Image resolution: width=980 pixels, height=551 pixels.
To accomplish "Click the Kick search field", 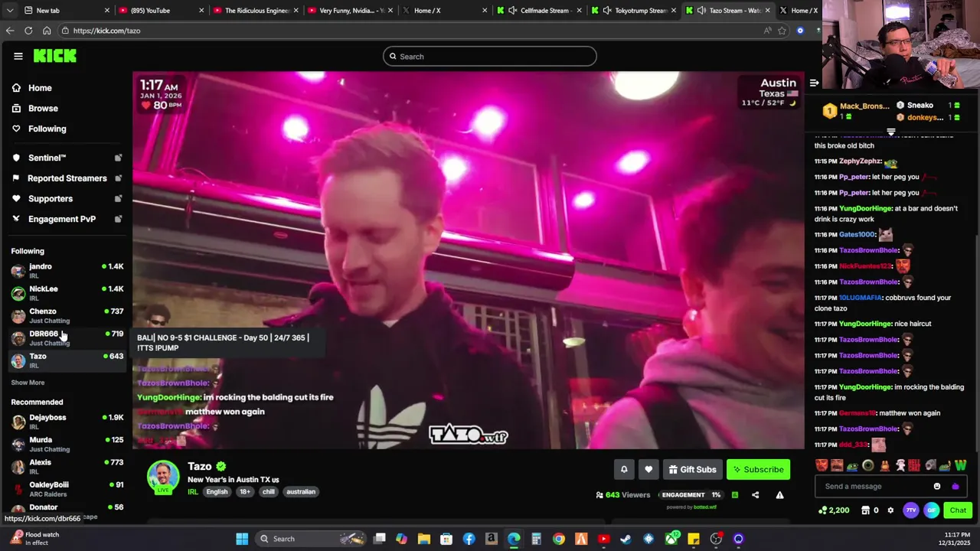I will click(490, 56).
